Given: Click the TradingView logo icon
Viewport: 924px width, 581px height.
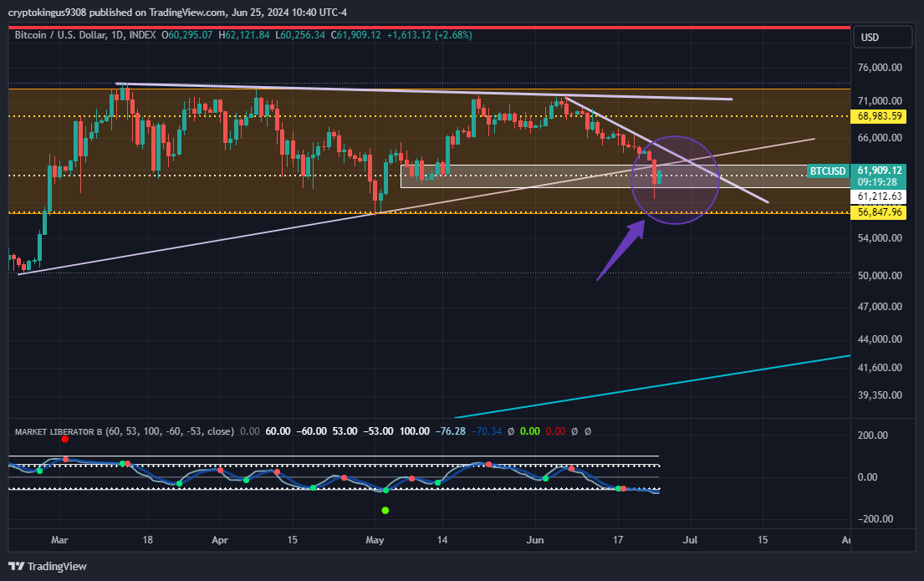Looking at the screenshot, I should click(16, 566).
